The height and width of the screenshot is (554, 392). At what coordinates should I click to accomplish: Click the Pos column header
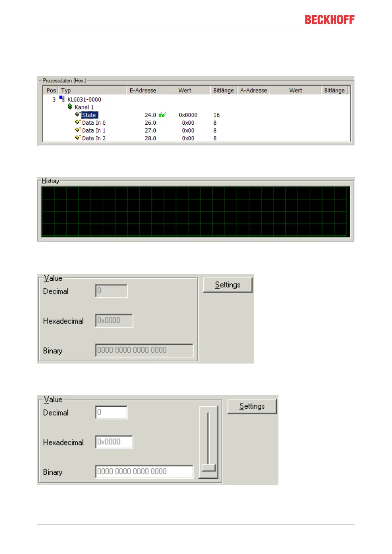[x=51, y=90]
